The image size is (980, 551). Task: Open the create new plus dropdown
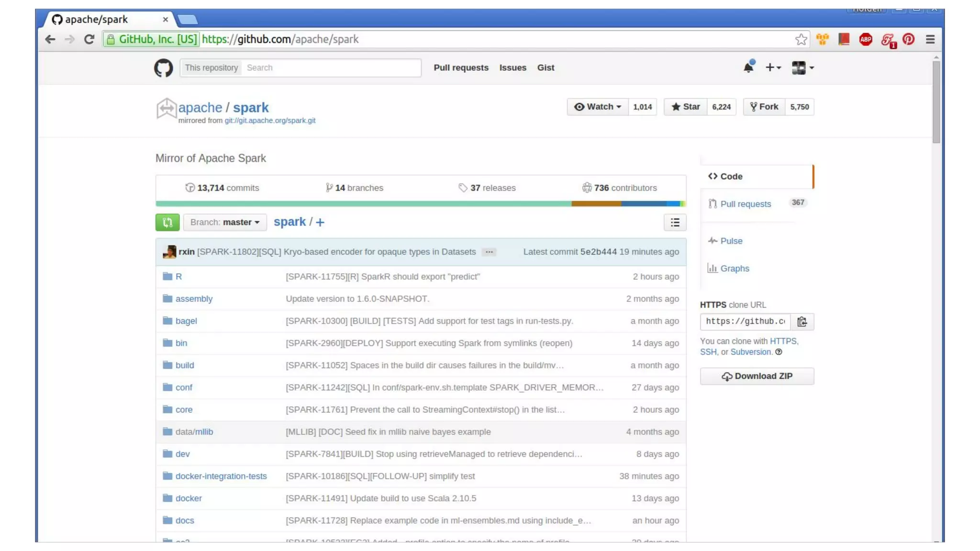773,67
